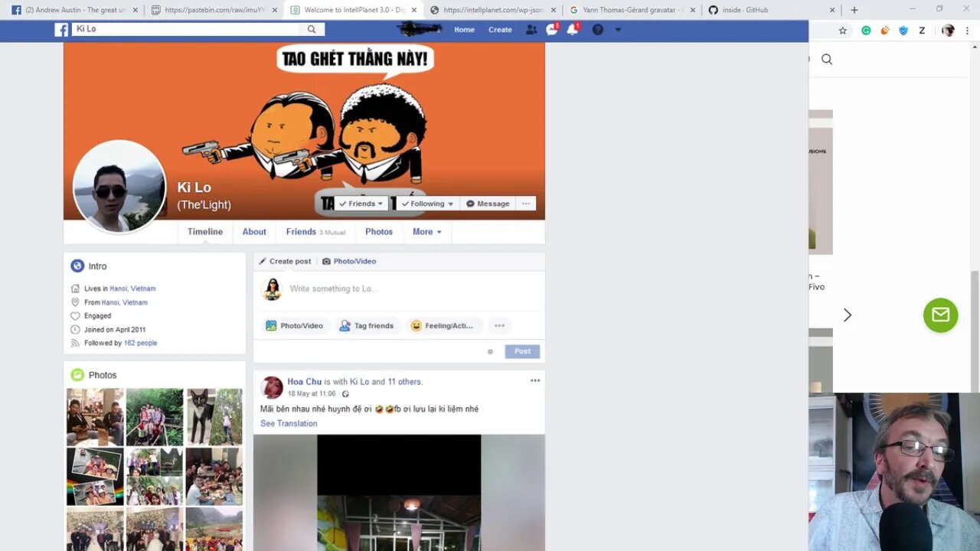980x551 pixels.
Task: Click the Tag friends button
Action: (367, 325)
